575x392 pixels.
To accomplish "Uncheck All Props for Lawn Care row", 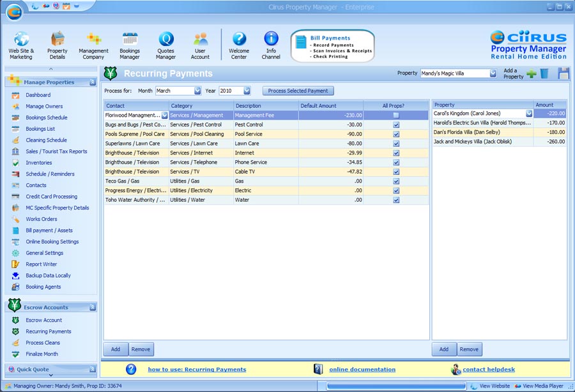I will pyautogui.click(x=396, y=144).
